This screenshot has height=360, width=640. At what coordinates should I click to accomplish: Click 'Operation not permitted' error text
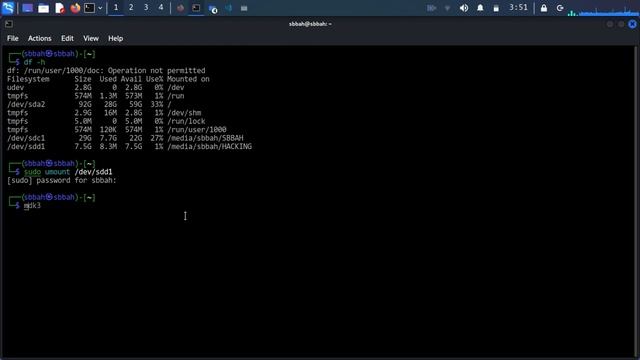(156, 71)
